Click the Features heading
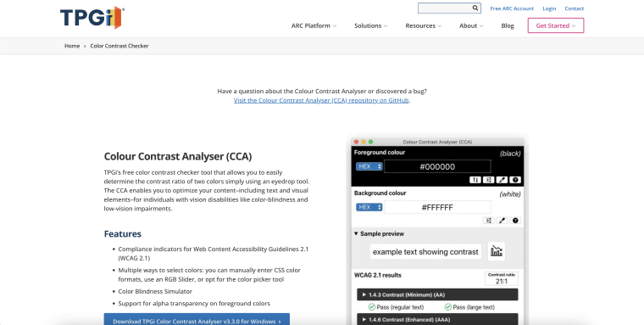644x325 pixels. pos(122,233)
